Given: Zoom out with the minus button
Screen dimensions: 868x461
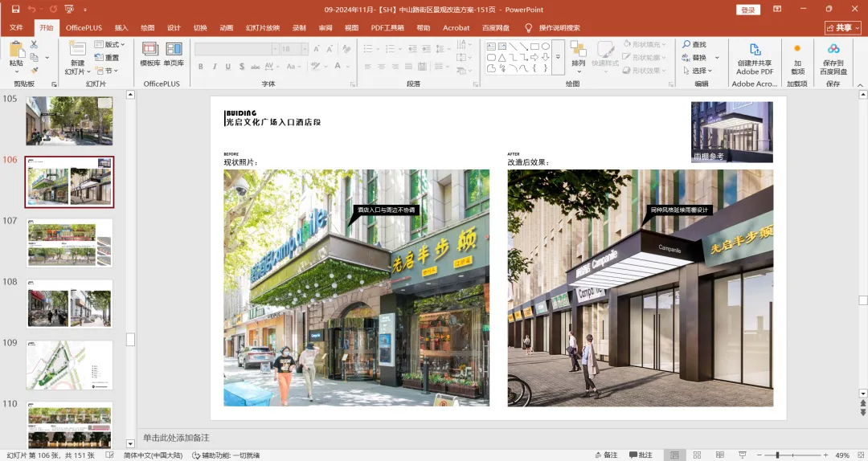Looking at the screenshot, I should (x=759, y=455).
